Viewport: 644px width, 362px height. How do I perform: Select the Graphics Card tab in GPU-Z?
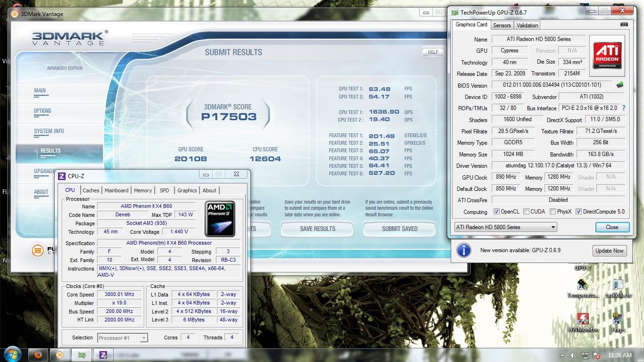tap(471, 25)
